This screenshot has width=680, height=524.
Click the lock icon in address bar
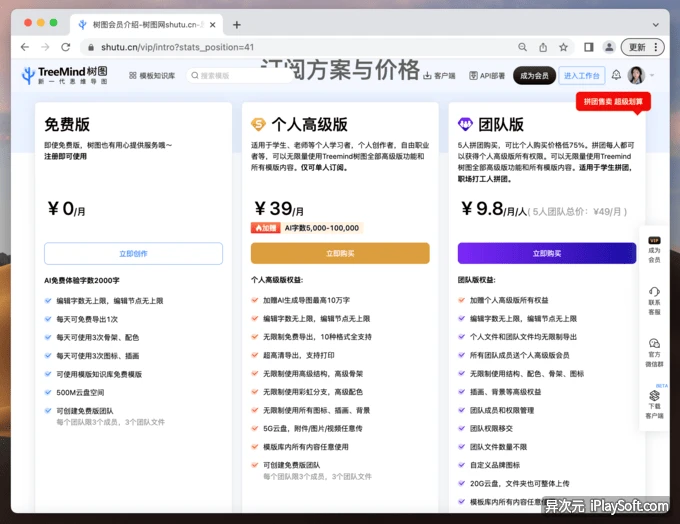click(91, 47)
